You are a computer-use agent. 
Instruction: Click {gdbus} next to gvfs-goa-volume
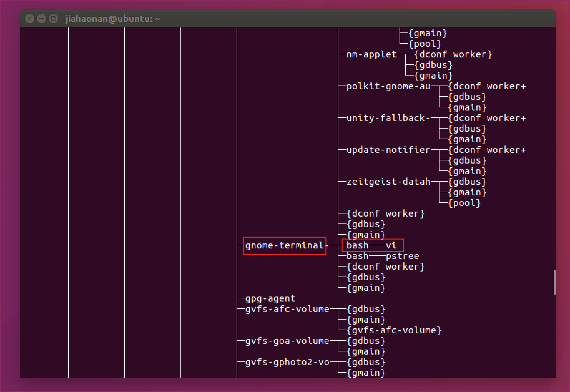[366, 341]
